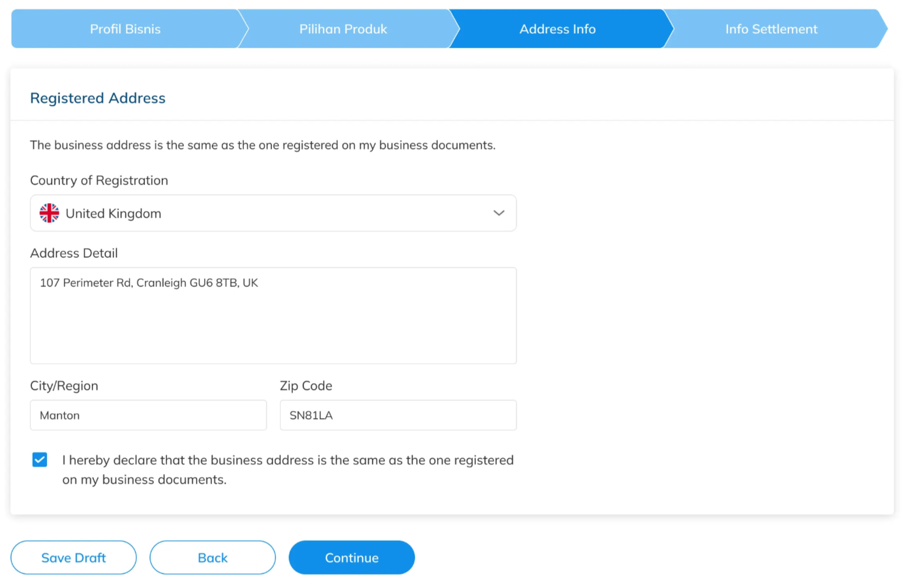This screenshot has width=905, height=588.
Task: Click the Registered Address section heading
Action: click(98, 98)
